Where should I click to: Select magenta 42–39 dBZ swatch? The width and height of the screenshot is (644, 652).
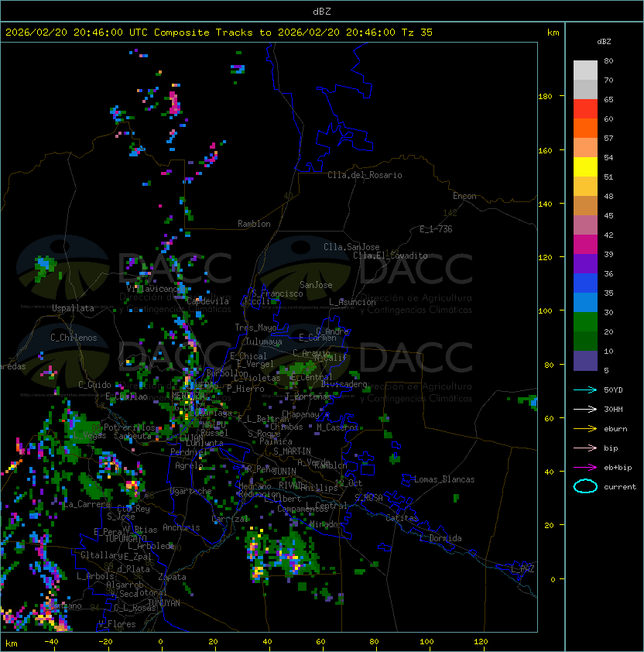point(585,244)
